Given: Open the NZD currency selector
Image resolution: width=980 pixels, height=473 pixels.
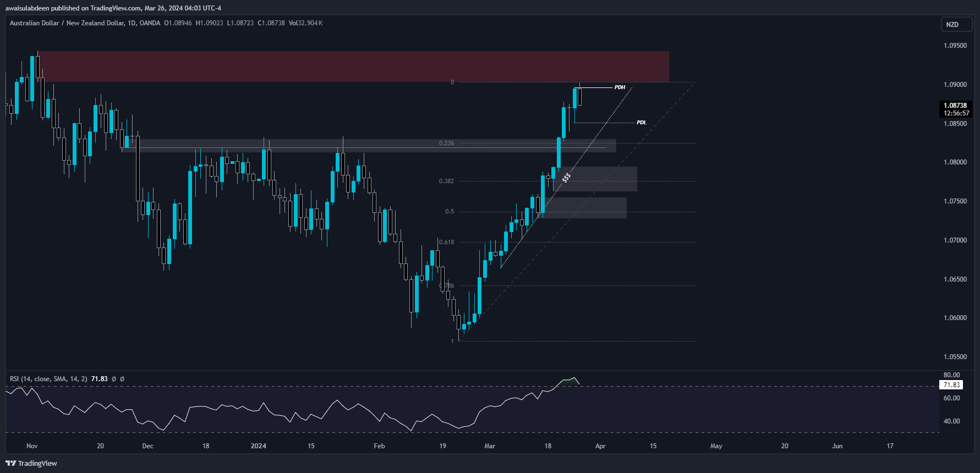Looking at the screenshot, I should pos(956,24).
